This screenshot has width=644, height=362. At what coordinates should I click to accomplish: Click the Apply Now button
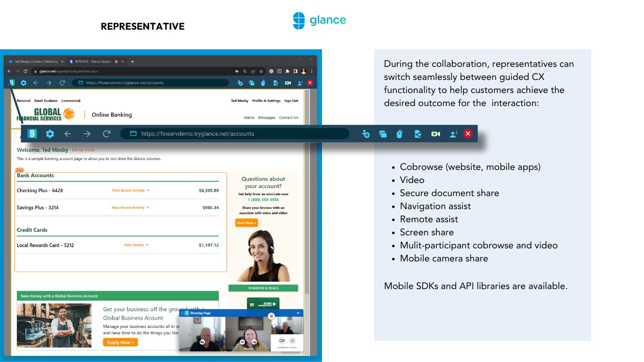120,342
